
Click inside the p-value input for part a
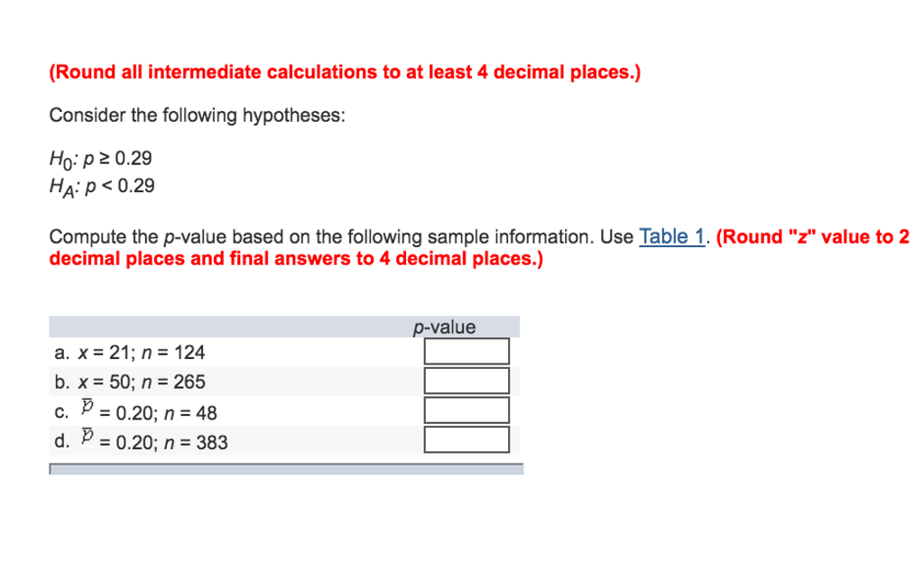point(467,351)
